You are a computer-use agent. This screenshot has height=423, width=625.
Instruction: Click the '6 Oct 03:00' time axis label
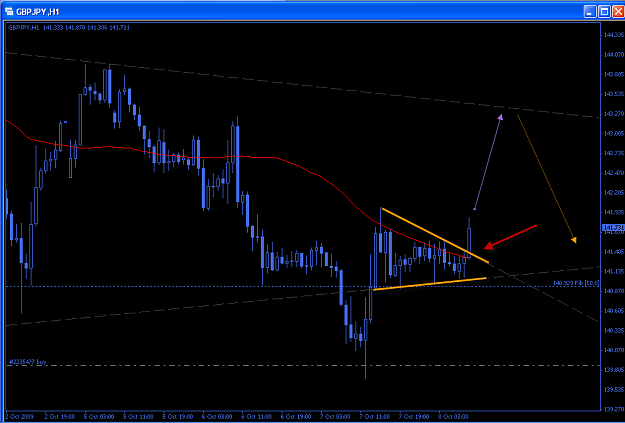coord(218,417)
